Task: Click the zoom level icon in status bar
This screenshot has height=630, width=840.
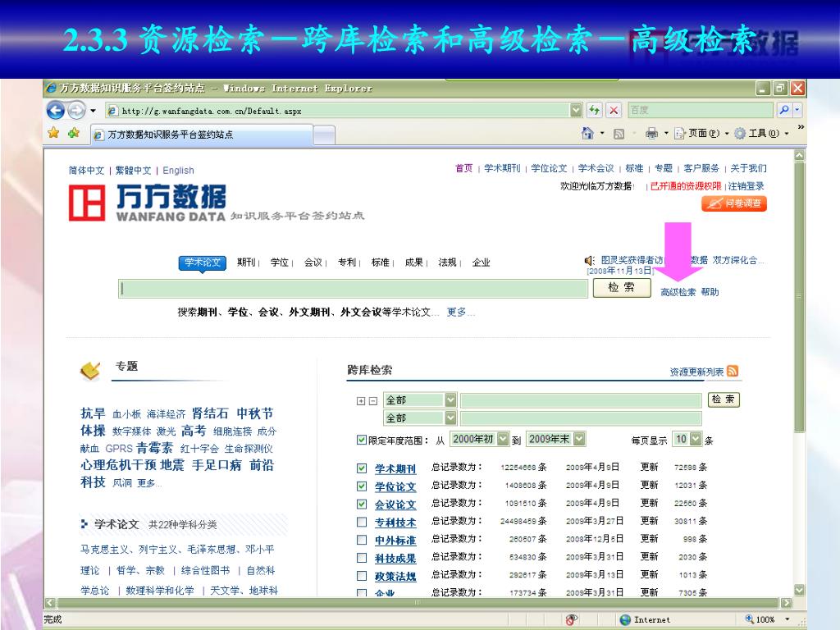Action: (750, 619)
